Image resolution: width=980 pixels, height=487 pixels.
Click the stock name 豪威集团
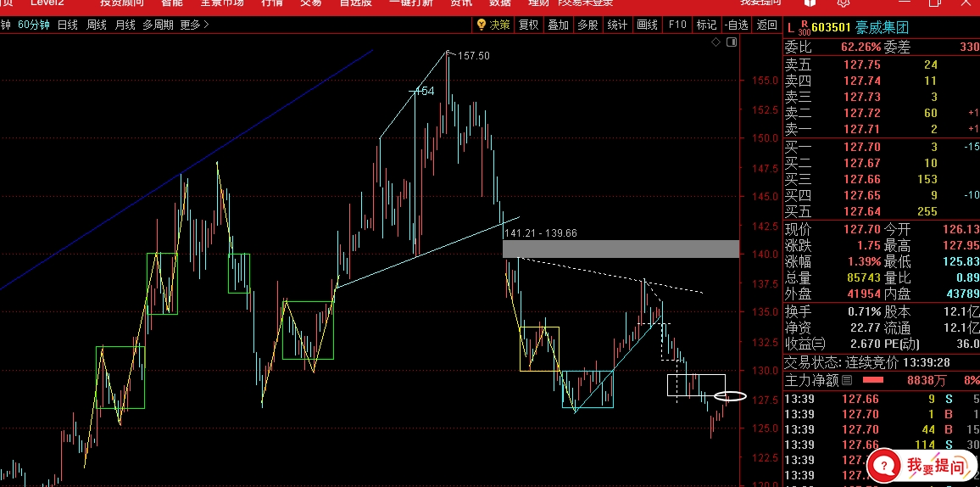click(x=882, y=27)
